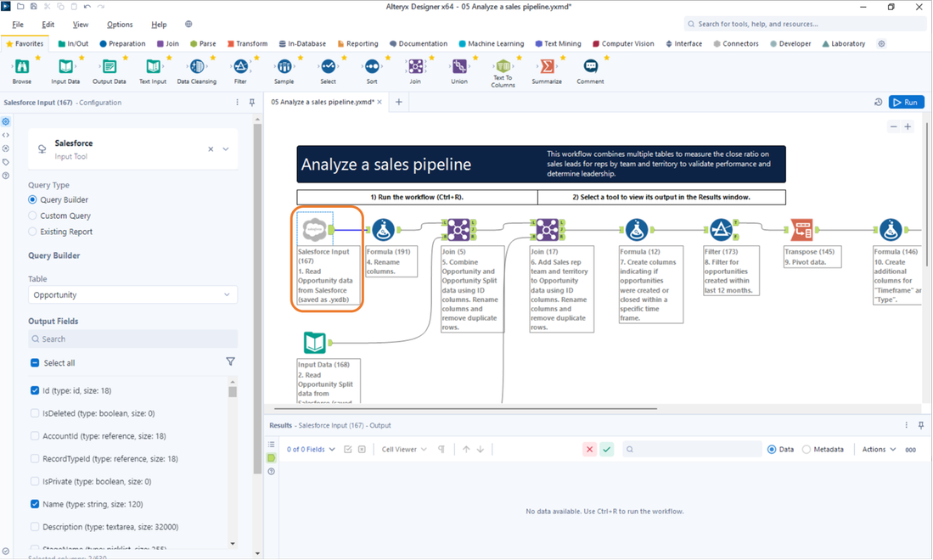Screen dimensions: 933x560
Task: Select the Sample tool icon
Action: click(284, 66)
